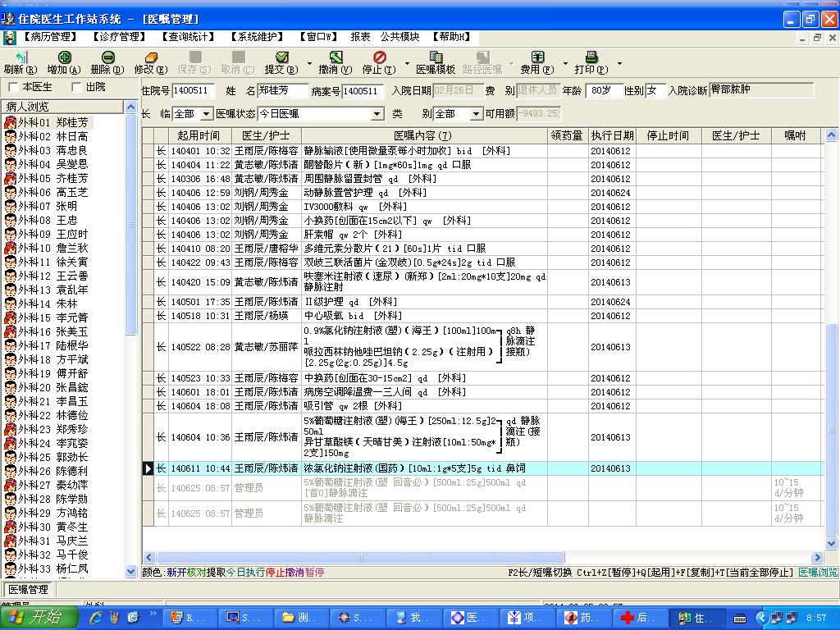Select patient icon for 外科05 齐桂芳
This screenshot has height=630, width=840.
(x=10, y=178)
